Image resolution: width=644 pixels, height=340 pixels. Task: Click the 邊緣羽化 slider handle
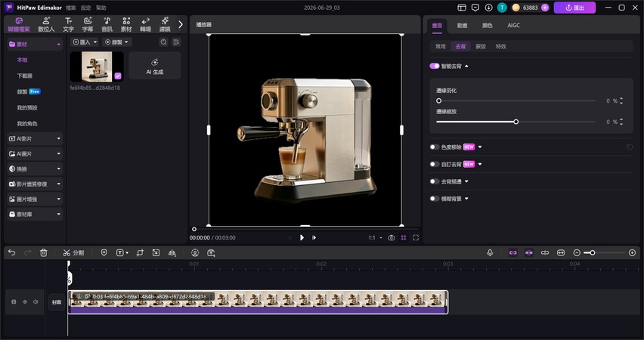438,100
